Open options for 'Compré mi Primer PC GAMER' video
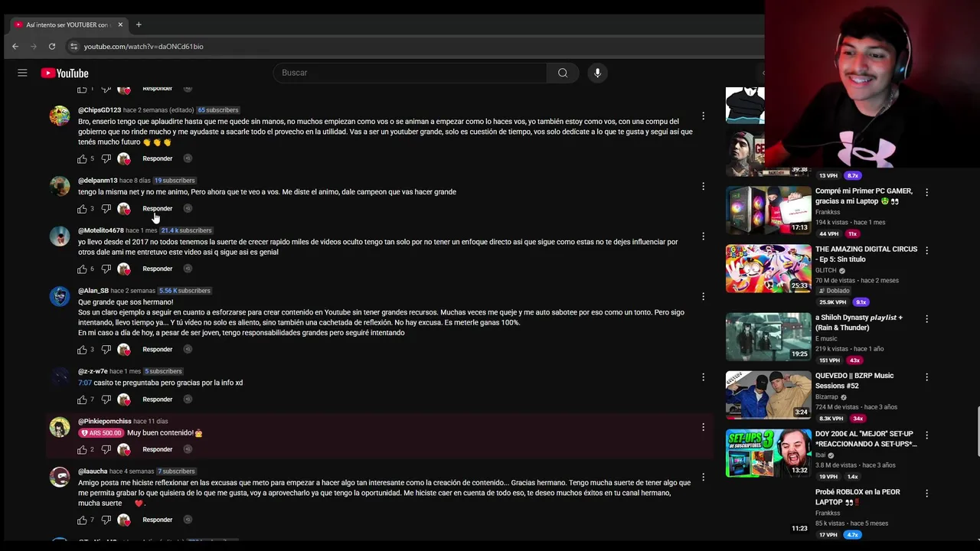The width and height of the screenshot is (980, 551). [x=926, y=192]
